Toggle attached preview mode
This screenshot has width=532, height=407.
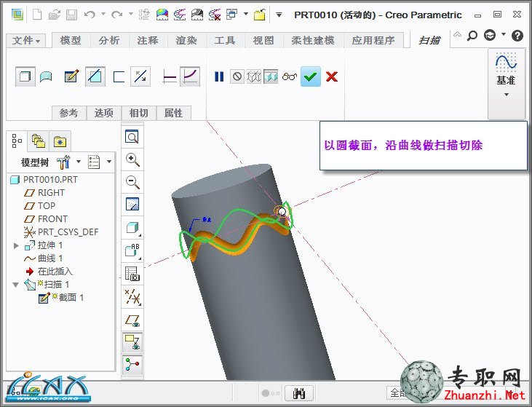pyautogui.click(x=271, y=76)
